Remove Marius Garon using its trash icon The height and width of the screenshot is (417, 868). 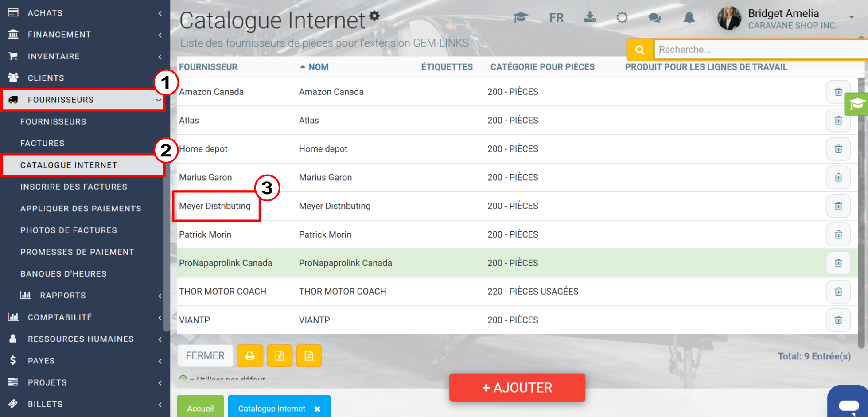pyautogui.click(x=838, y=177)
